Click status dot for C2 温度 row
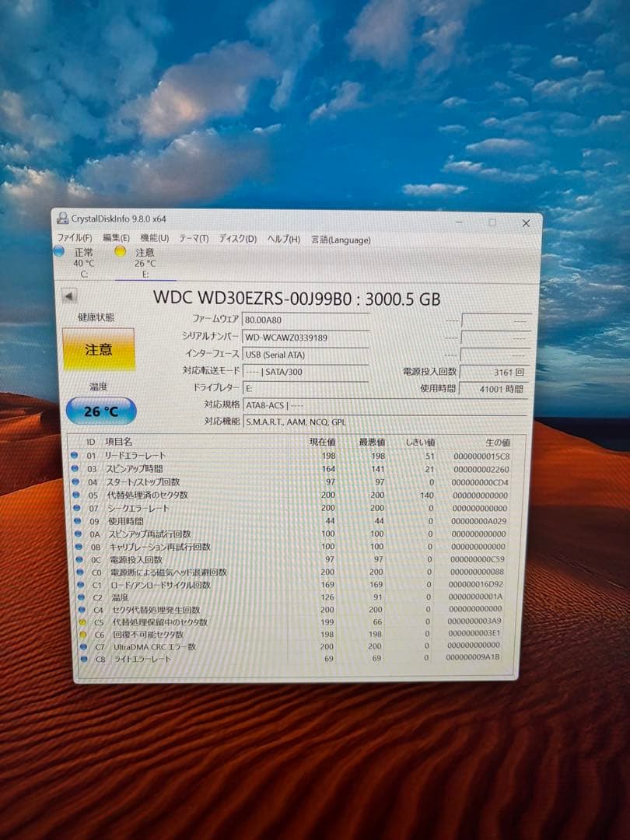The height and width of the screenshot is (840, 630). tap(81, 597)
